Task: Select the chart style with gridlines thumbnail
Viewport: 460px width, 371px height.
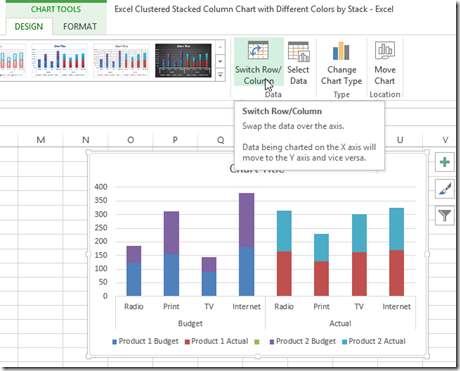Action: coord(122,61)
